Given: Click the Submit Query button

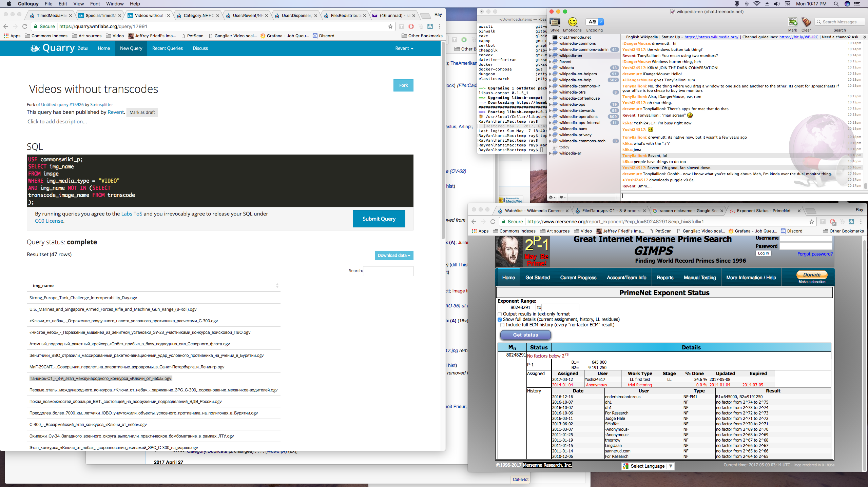Looking at the screenshot, I should point(379,219).
